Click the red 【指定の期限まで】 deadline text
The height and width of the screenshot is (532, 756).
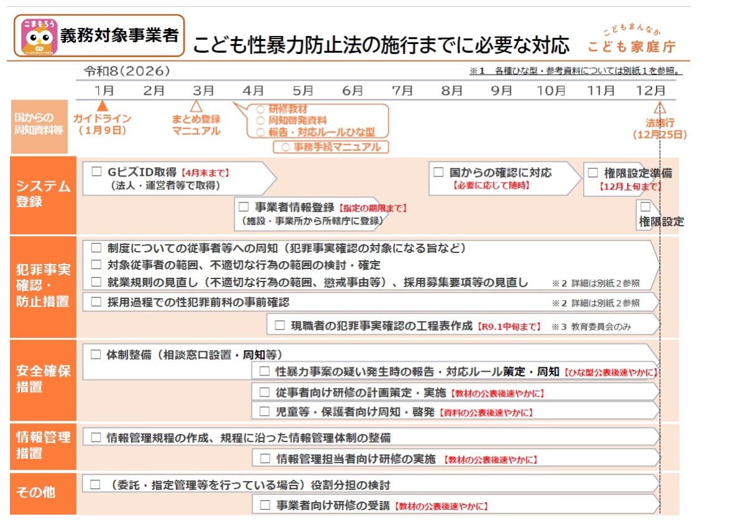pos(373,208)
